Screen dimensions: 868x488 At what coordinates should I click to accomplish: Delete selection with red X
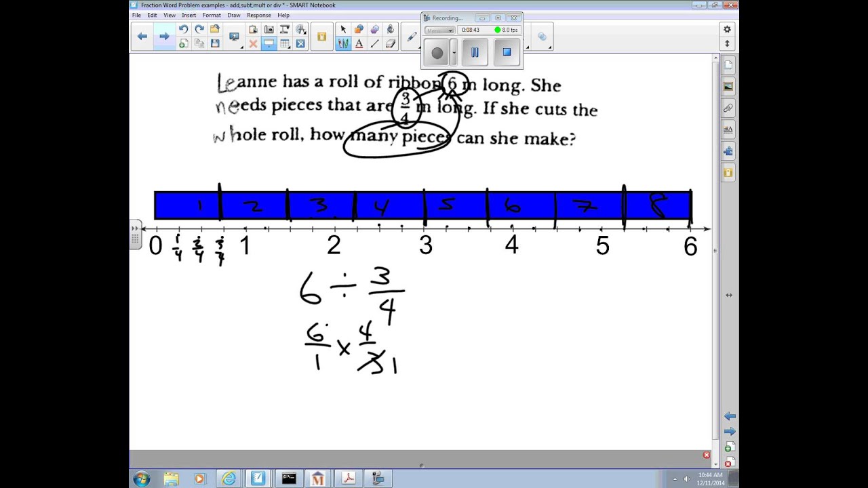[x=253, y=43]
